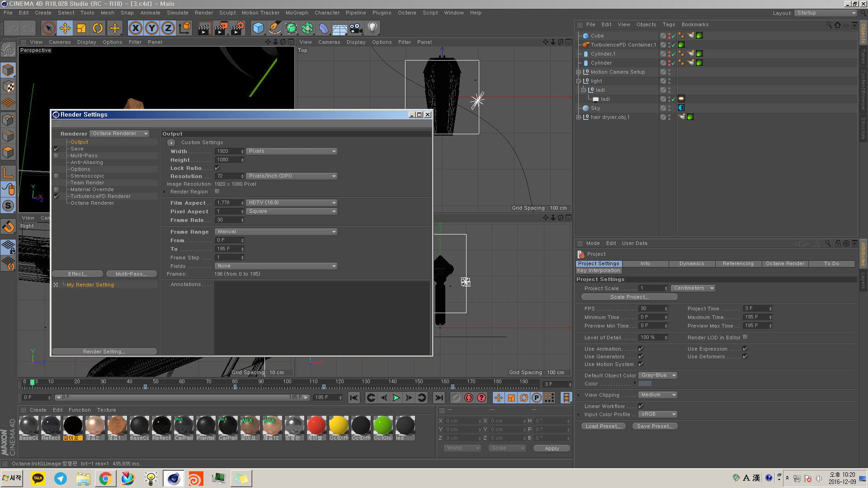Image resolution: width=868 pixels, height=488 pixels.
Task: Go to the end of animation
Action: tap(439, 398)
